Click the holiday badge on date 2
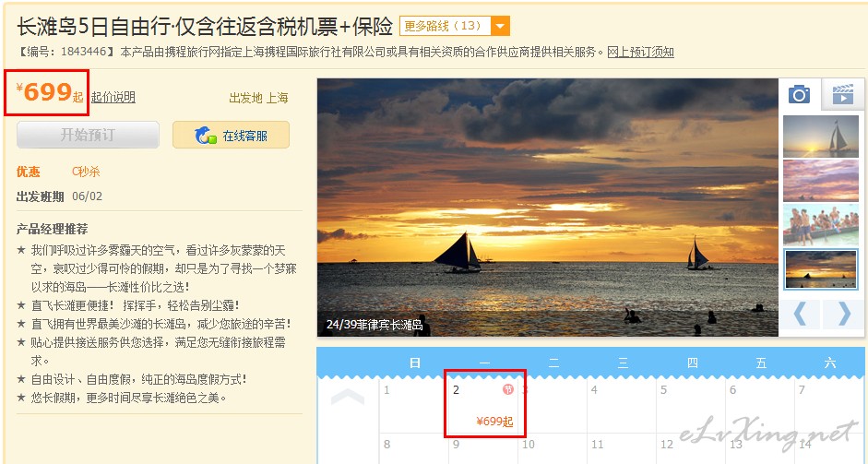Viewport: 868px width, 464px height. tap(507, 389)
